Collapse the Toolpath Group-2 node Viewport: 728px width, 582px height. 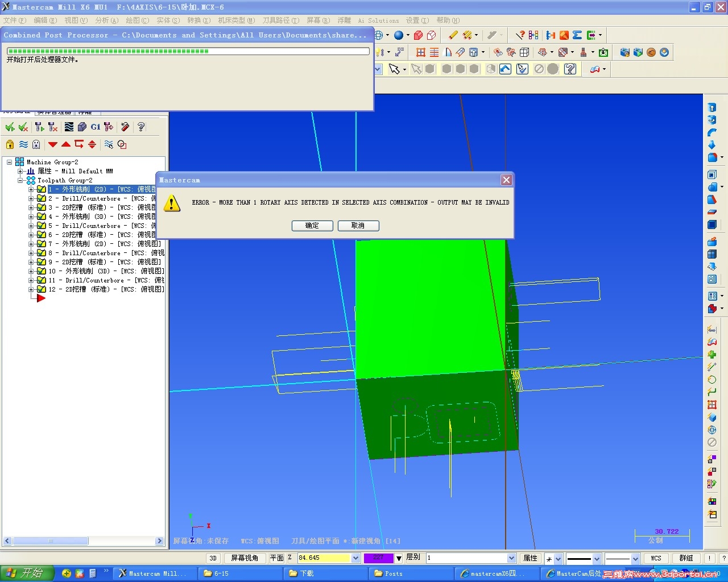click(20, 180)
